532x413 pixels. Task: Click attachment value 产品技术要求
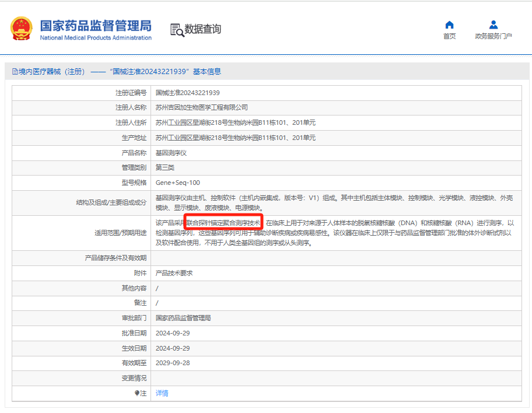(174, 273)
